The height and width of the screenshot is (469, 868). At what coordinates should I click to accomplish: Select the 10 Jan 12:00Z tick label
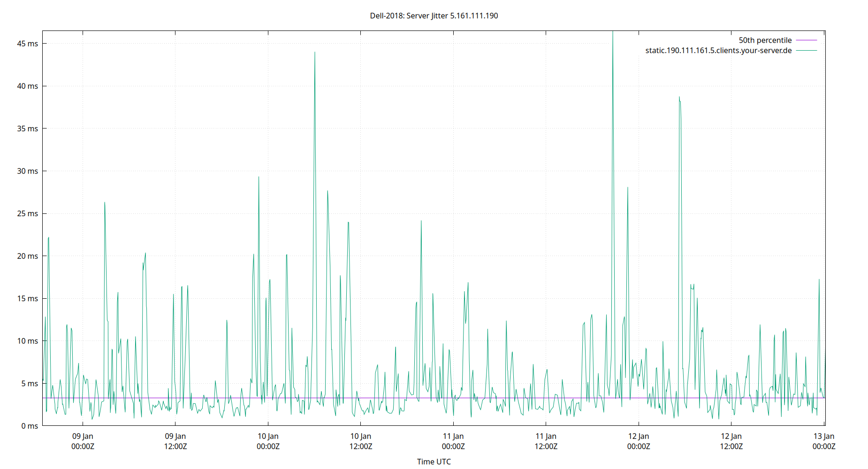pyautogui.click(x=361, y=441)
